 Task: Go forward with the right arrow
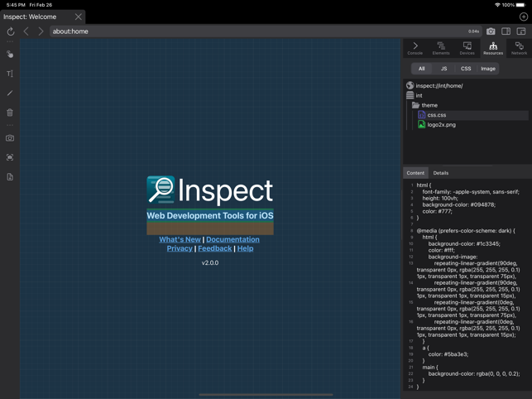click(41, 31)
